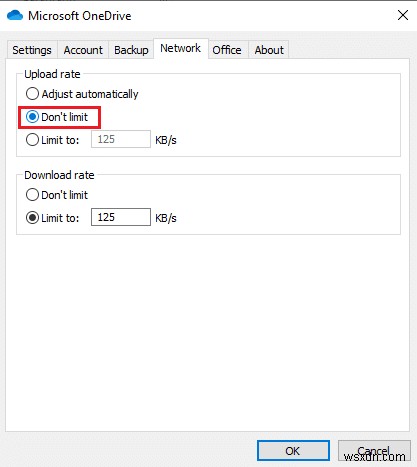Select the Network tab
The image size is (417, 467).
pyautogui.click(x=181, y=48)
